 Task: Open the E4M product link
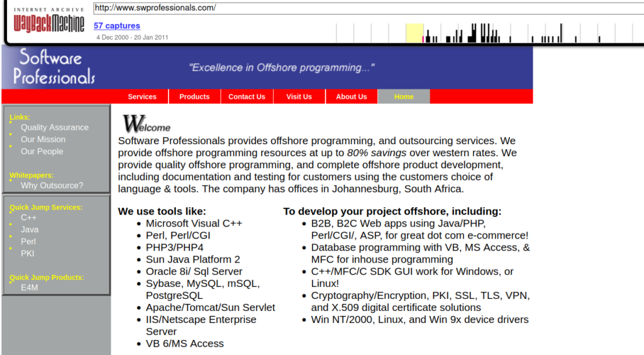29,288
